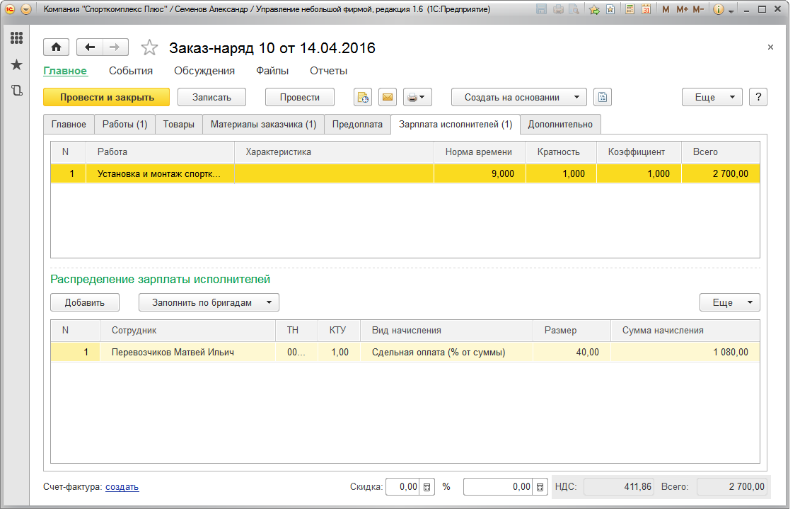Click the 2 700,00 total cell
812x509 pixels.
720,173
